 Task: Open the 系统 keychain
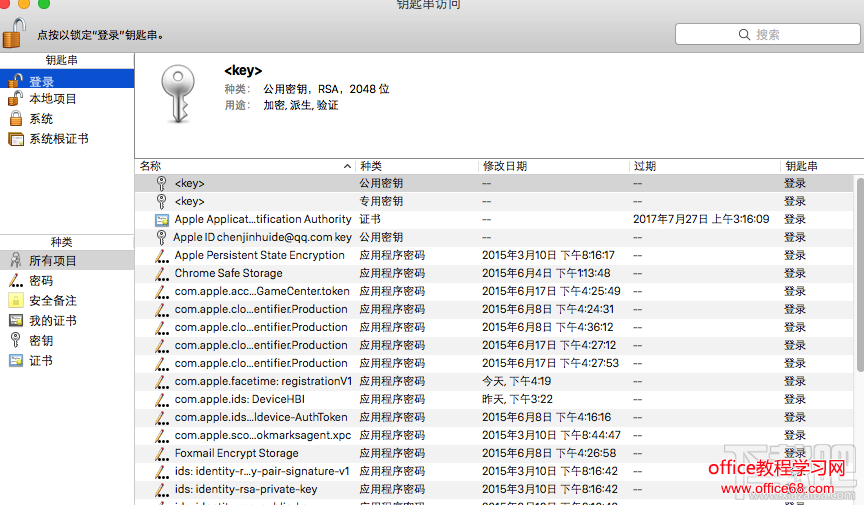tap(41, 119)
